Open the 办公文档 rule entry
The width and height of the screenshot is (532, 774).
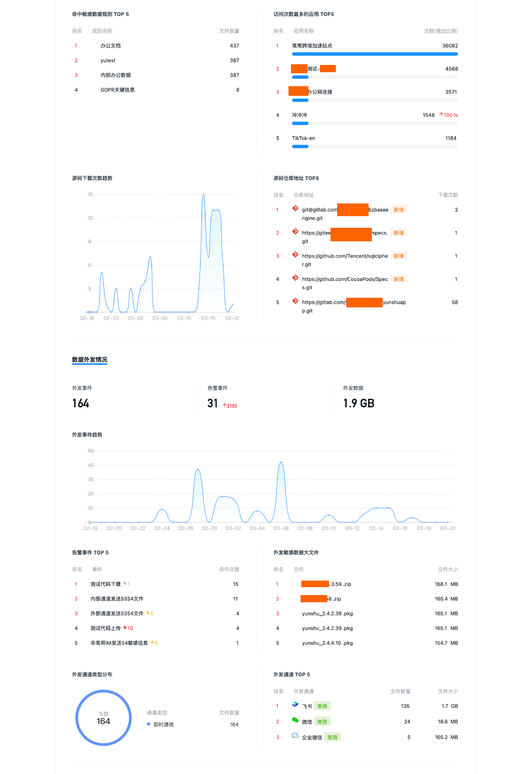pyautogui.click(x=110, y=46)
